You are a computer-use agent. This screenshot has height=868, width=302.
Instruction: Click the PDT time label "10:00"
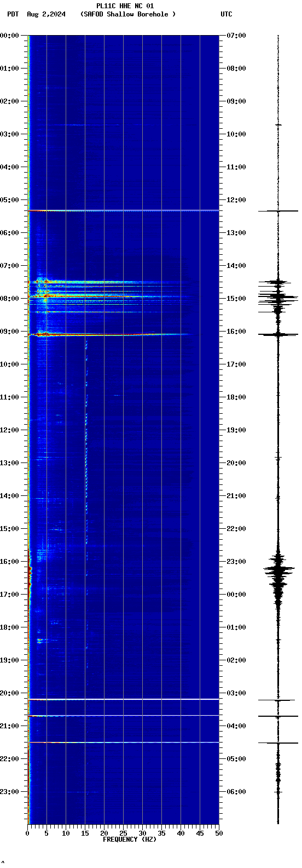tap(9, 364)
